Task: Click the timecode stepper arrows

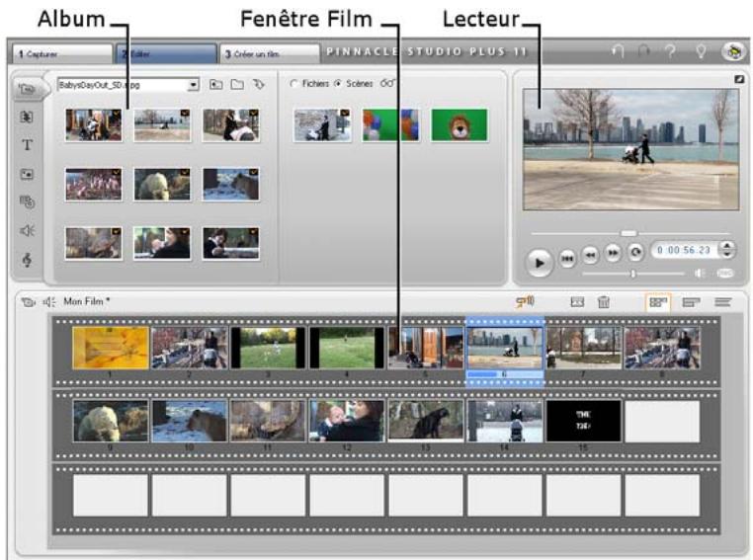Action: [x=727, y=250]
